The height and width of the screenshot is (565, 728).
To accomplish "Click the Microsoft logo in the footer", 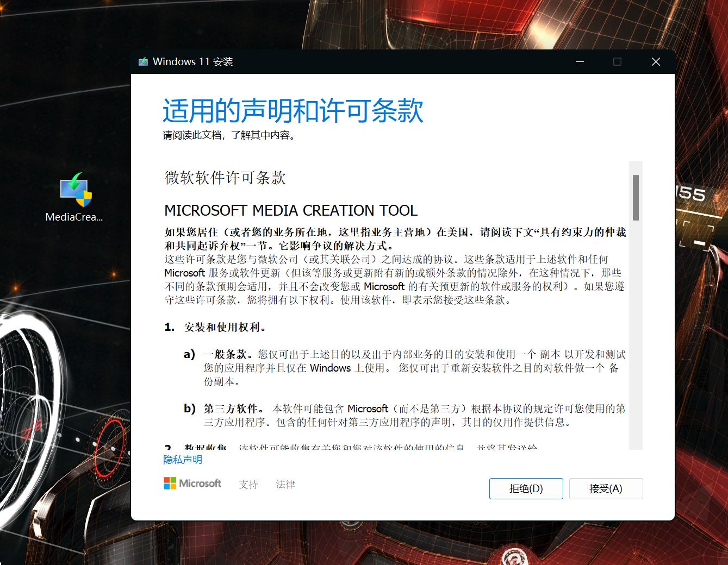I will coord(192,483).
